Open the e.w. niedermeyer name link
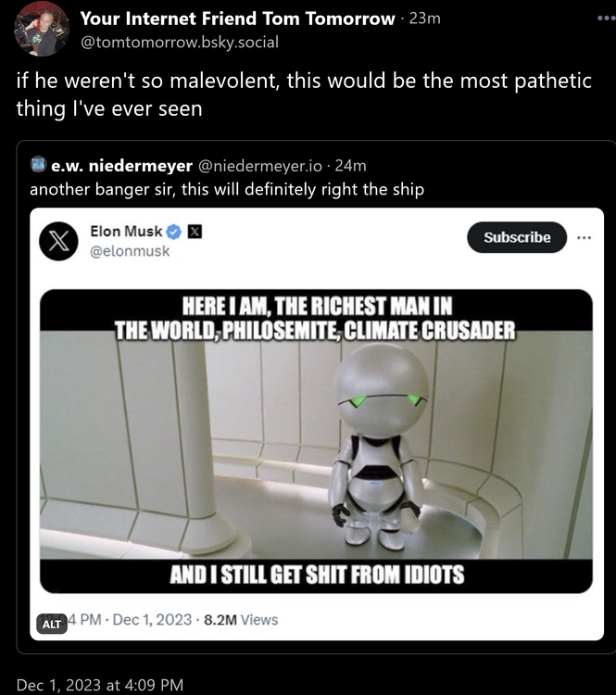This screenshot has width=616, height=695. point(119,166)
